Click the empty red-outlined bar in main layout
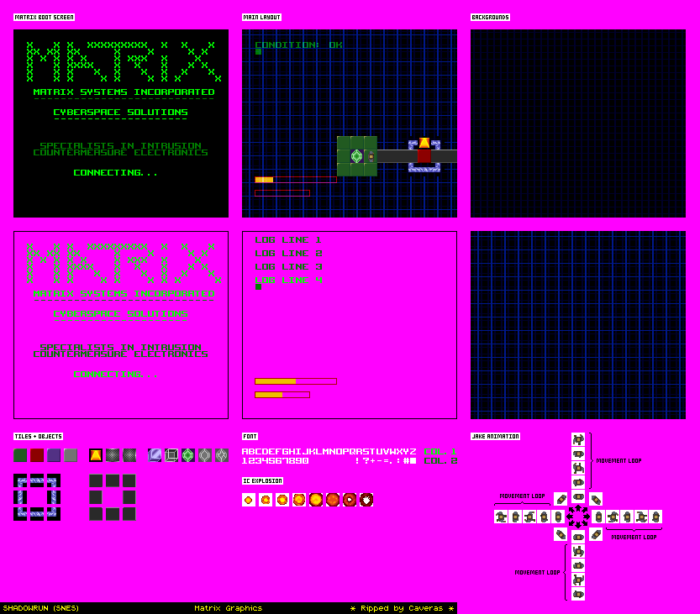Viewport: 700px width, 614px height. point(282,193)
